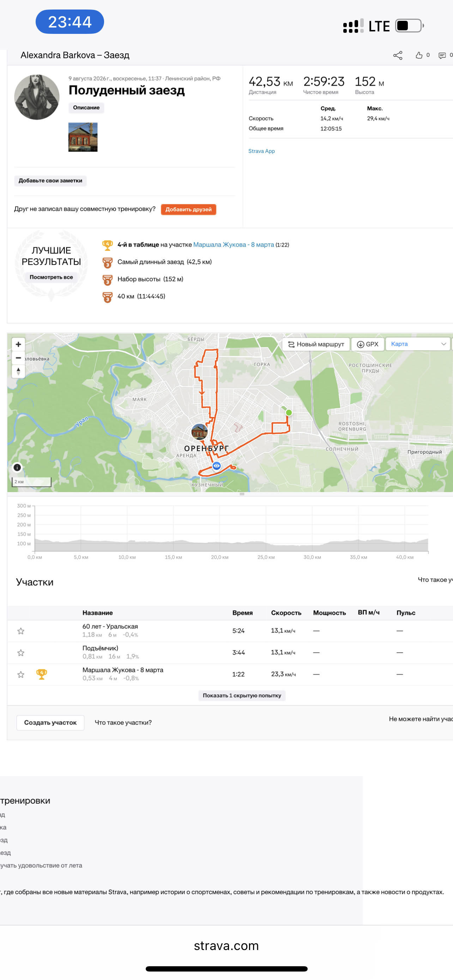Zoom out on the map
The image size is (453, 980).
click(x=18, y=358)
